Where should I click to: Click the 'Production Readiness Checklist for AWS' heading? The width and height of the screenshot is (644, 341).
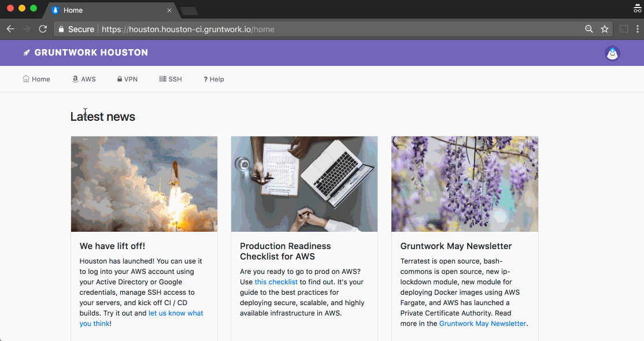click(286, 251)
